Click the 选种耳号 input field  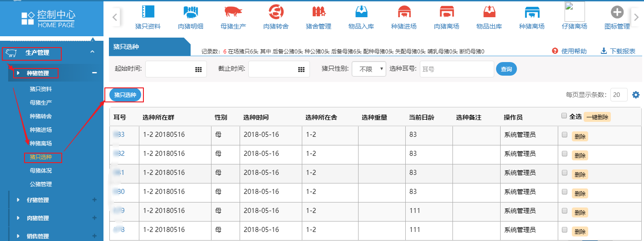[x=456, y=69]
